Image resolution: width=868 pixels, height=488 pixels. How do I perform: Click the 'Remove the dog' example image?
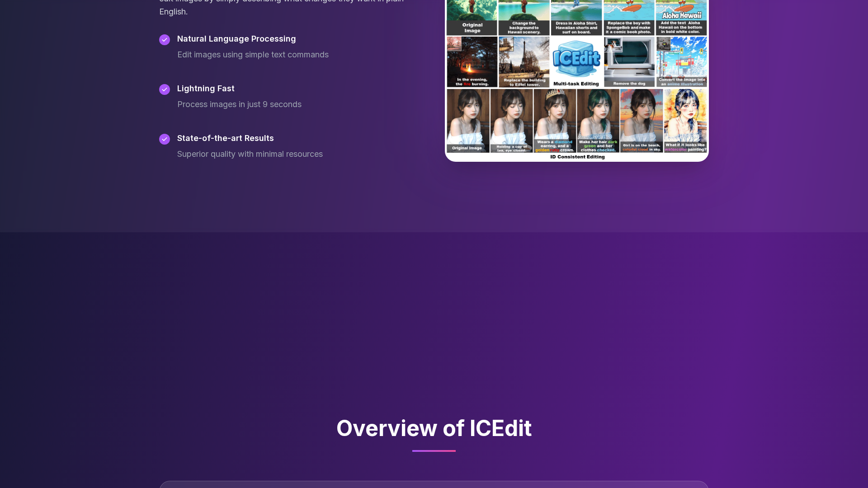(629, 62)
